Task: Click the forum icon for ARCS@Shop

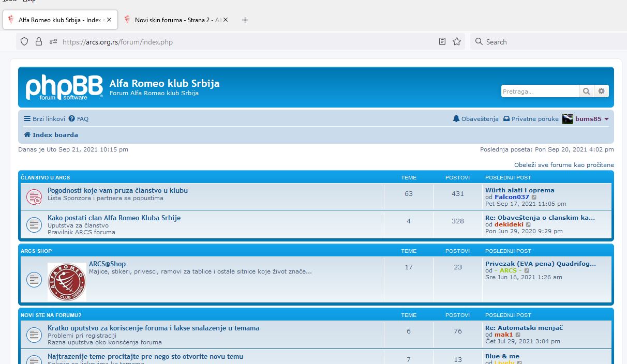Action: click(34, 280)
